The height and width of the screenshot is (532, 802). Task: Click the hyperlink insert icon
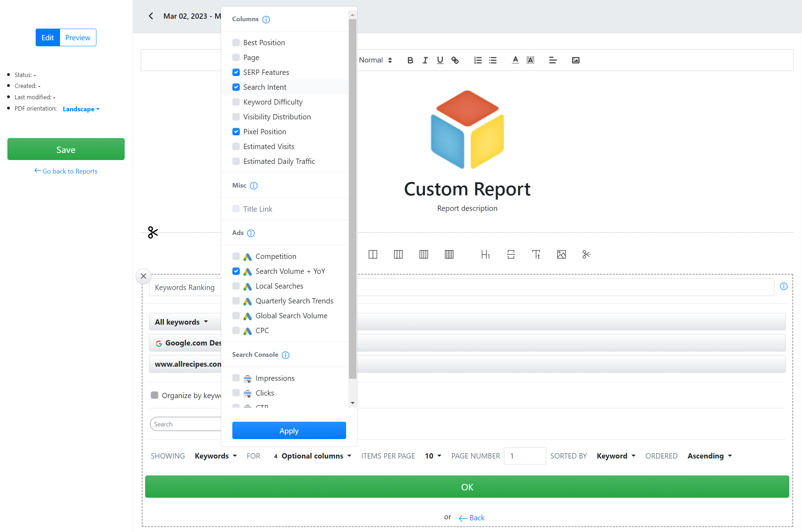coord(455,60)
